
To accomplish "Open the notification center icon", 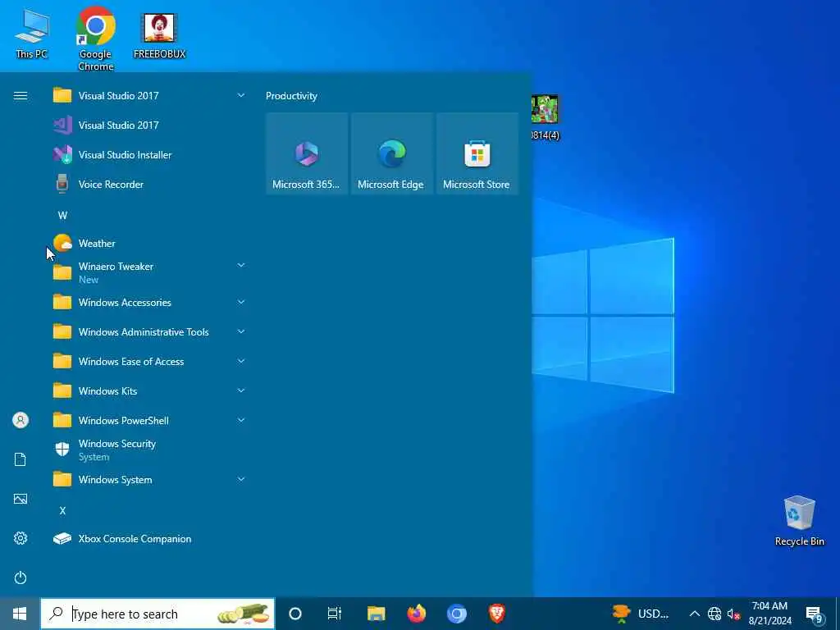I will [x=815, y=615].
